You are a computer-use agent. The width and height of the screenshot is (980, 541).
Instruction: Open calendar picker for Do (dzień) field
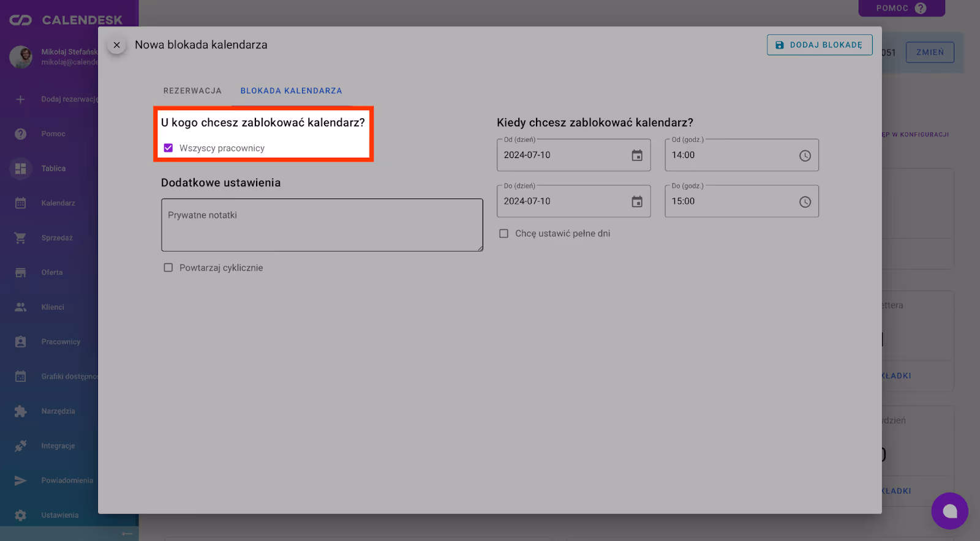pos(637,202)
